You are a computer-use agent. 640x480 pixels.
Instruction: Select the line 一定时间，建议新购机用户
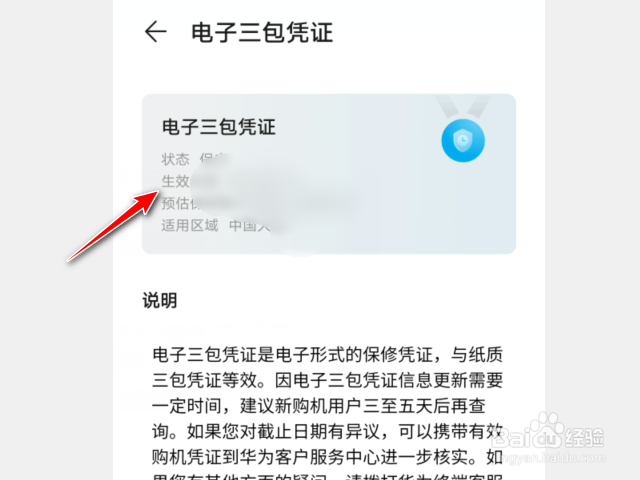point(318,406)
